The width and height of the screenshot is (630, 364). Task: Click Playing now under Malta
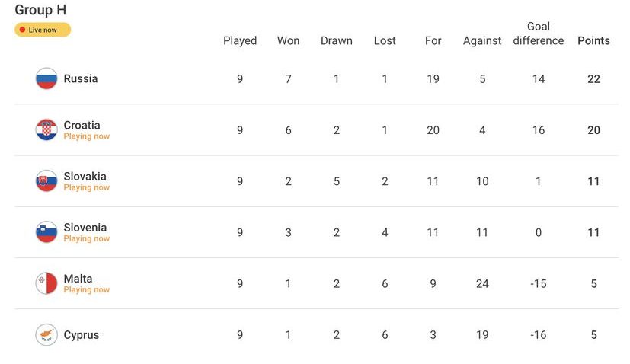coord(87,289)
